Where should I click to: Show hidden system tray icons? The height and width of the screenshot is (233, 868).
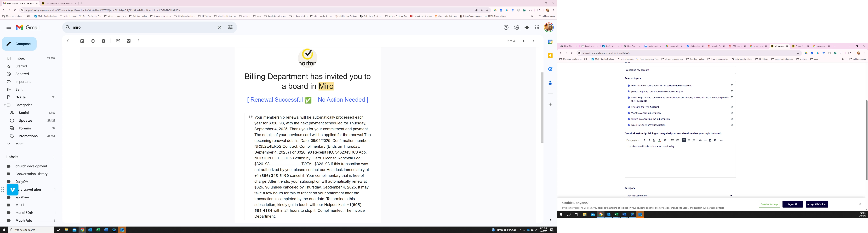pyautogui.click(x=520, y=230)
